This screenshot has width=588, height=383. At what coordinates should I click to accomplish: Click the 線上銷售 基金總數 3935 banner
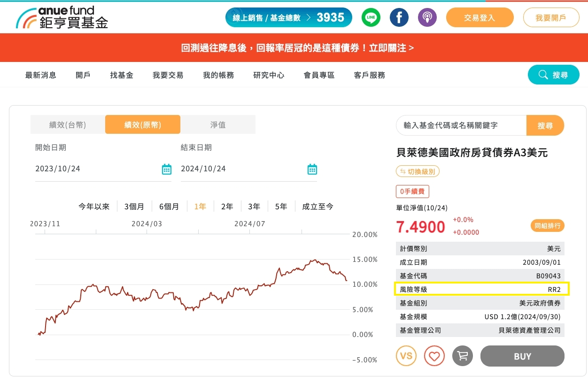(x=289, y=18)
